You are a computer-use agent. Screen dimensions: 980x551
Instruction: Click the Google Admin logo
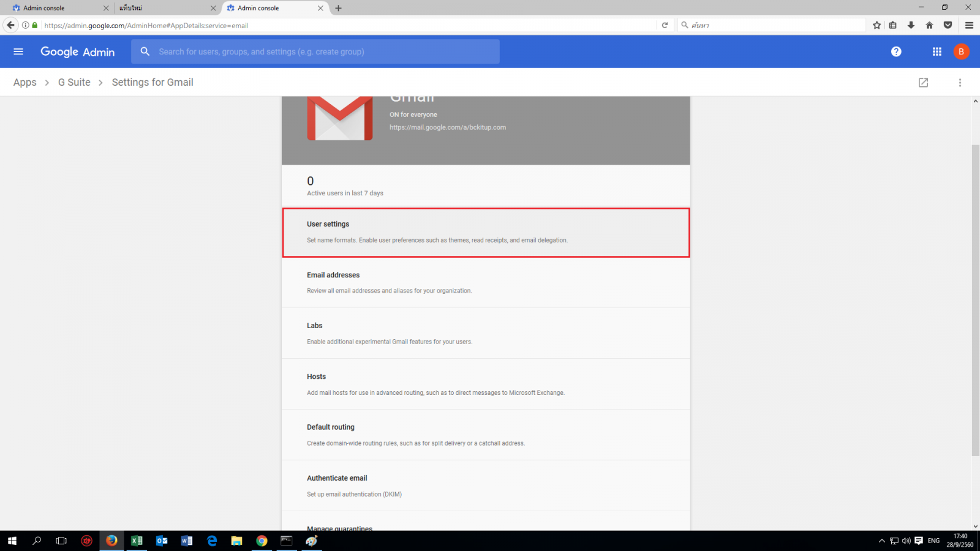point(77,52)
